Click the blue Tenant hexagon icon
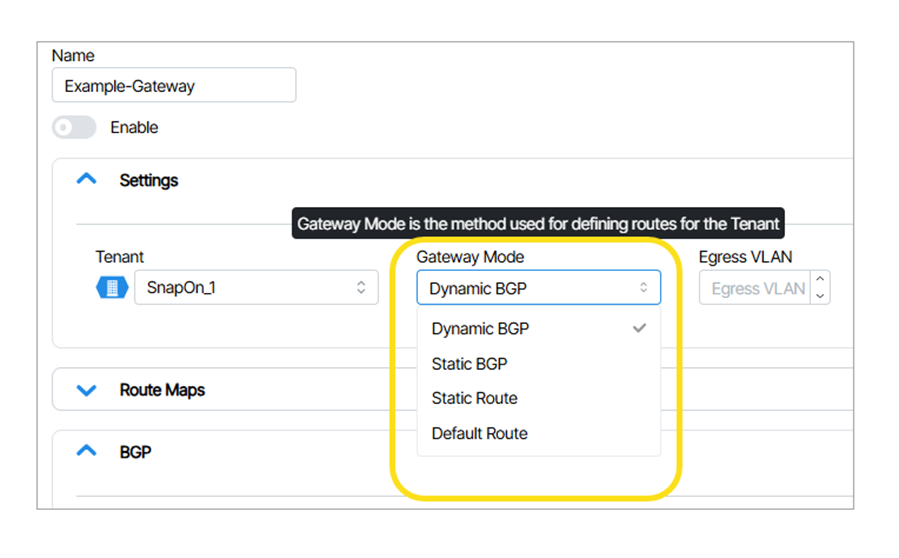This screenshot has width=899, height=558. pyautogui.click(x=111, y=288)
